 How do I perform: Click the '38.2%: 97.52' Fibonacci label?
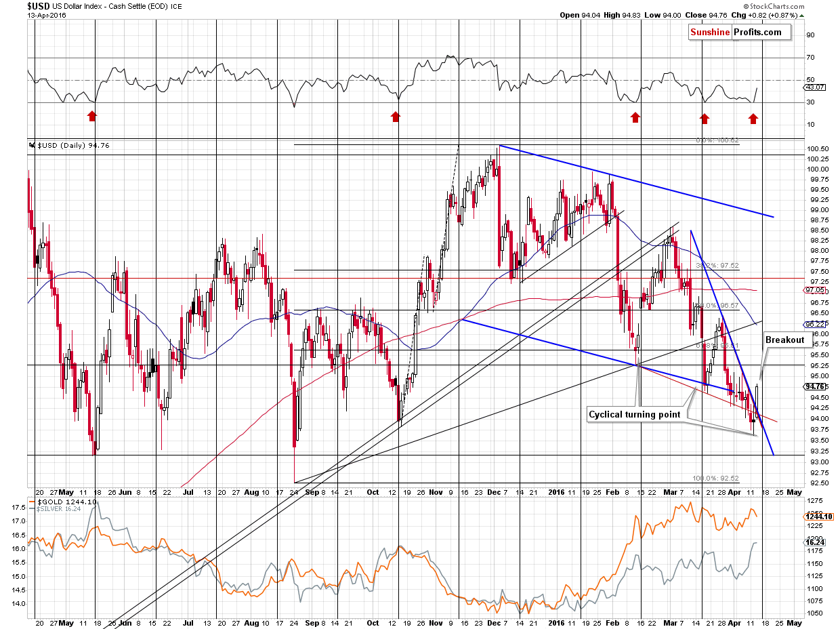(x=717, y=266)
